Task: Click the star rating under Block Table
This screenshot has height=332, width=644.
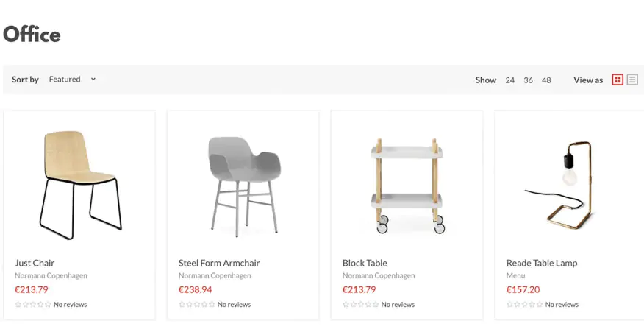Action: click(361, 305)
